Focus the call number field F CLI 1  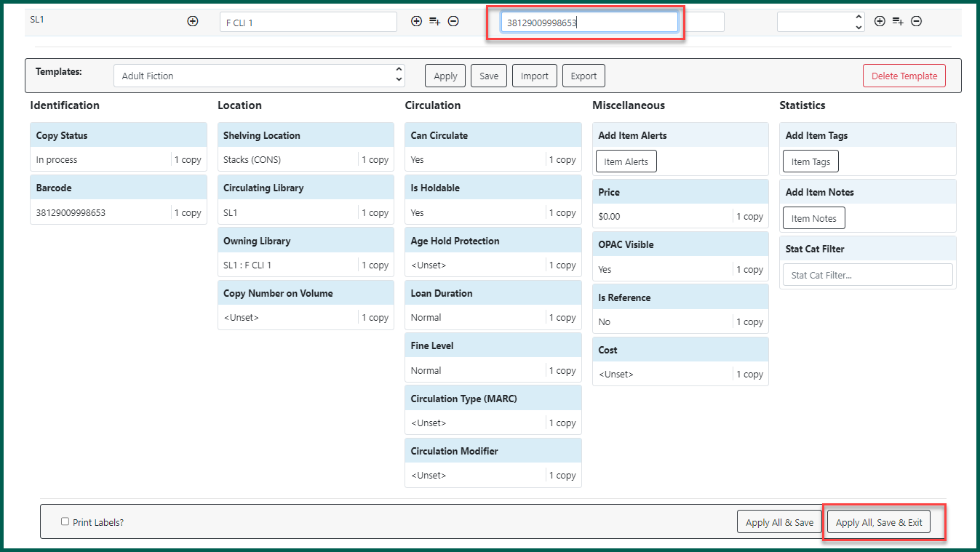(x=308, y=22)
